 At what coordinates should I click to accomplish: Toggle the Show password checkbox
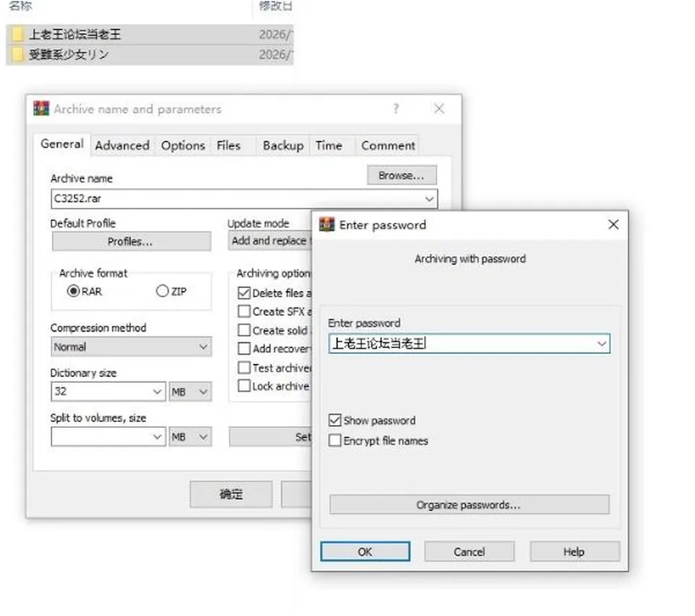(x=335, y=420)
